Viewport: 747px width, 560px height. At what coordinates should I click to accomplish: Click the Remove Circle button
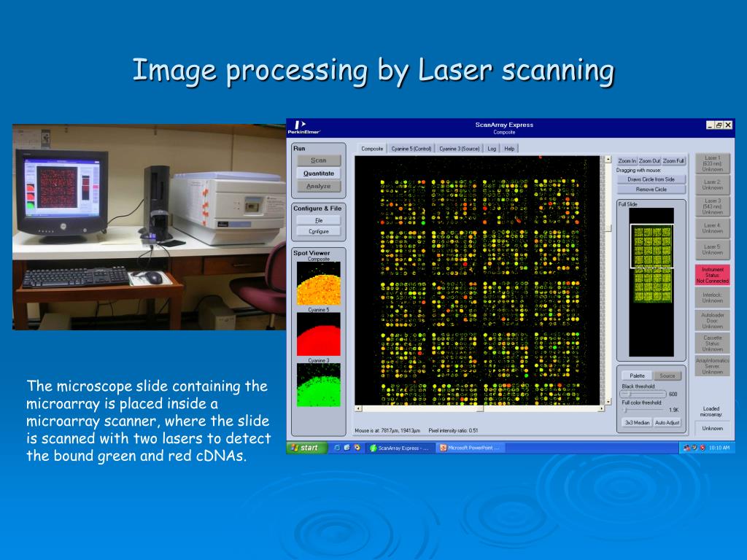coord(651,190)
